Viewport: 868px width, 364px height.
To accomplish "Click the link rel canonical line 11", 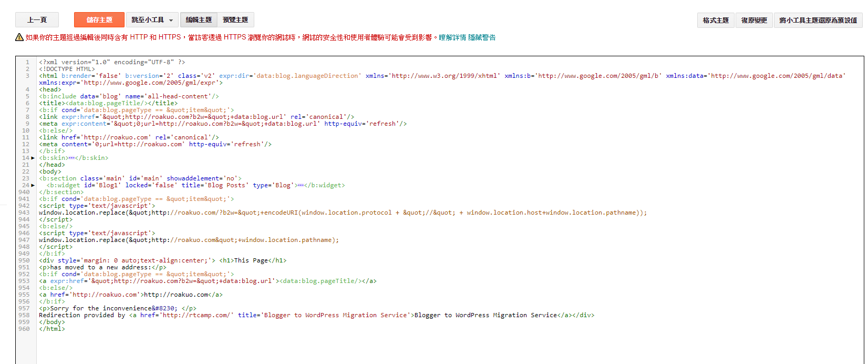I will point(129,137).
